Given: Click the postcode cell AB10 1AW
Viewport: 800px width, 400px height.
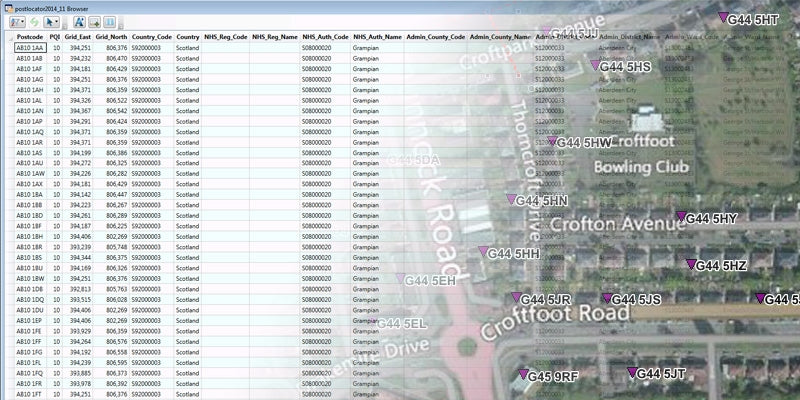Looking at the screenshot, I should (x=30, y=173).
